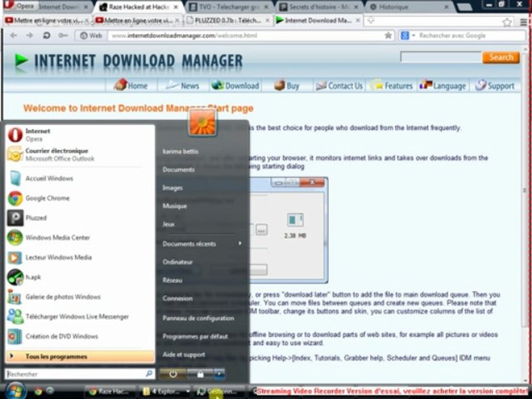
Task: Open Language page
Action: [443, 85]
